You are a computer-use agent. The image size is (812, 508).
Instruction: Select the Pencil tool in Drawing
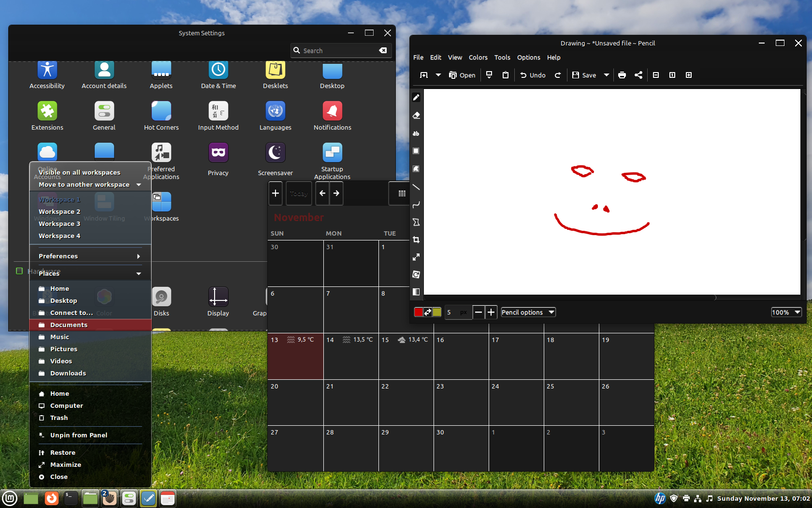click(x=416, y=97)
